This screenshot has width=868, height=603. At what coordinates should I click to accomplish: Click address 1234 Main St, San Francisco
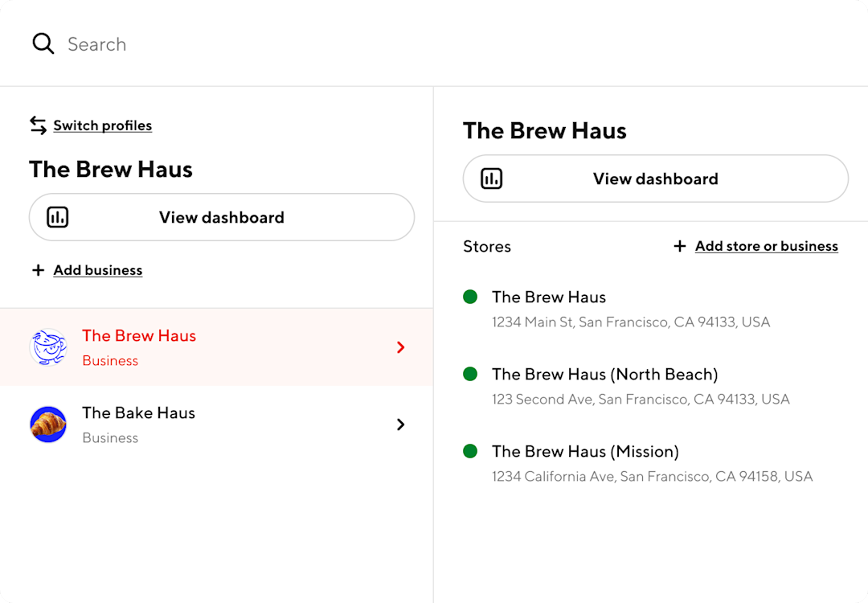pos(631,322)
